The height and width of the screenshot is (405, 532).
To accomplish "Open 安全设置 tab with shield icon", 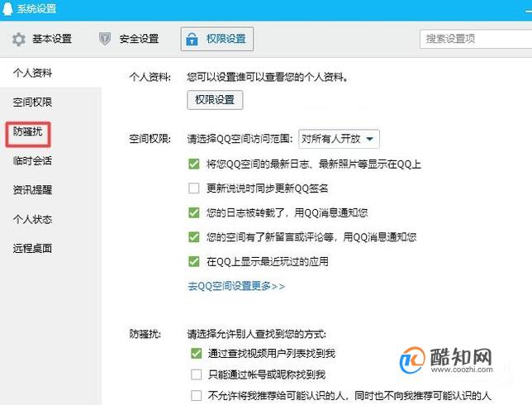I will click(x=129, y=39).
